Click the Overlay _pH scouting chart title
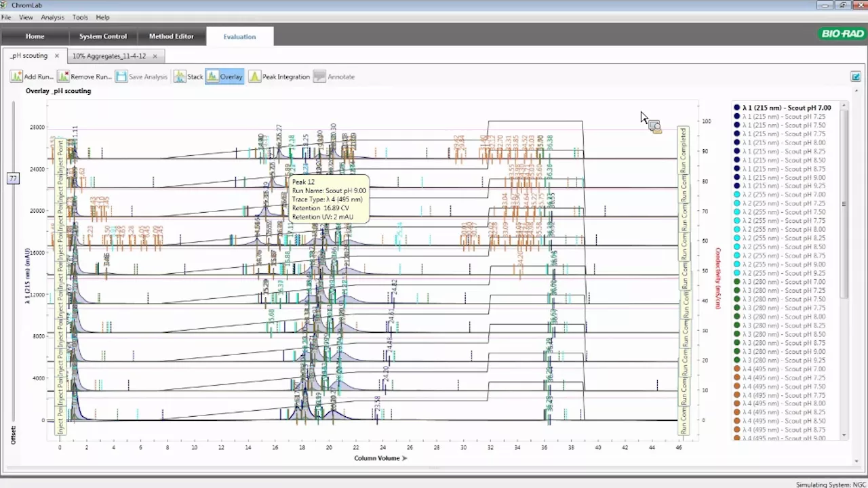This screenshot has width=868, height=488. (x=58, y=91)
